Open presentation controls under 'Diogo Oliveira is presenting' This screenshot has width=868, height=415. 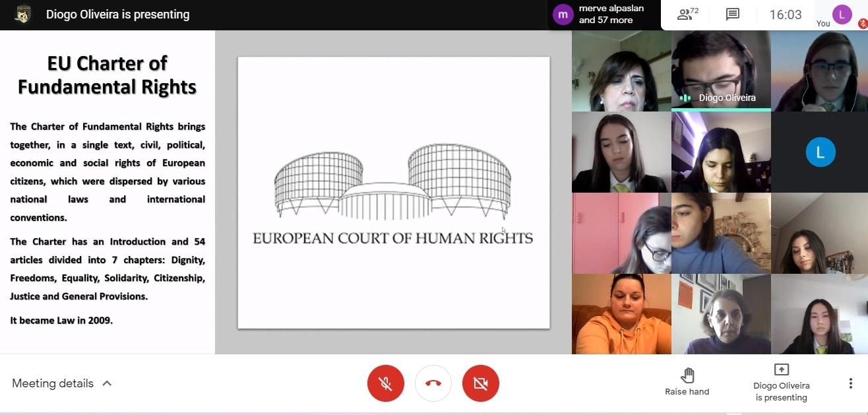(782, 383)
